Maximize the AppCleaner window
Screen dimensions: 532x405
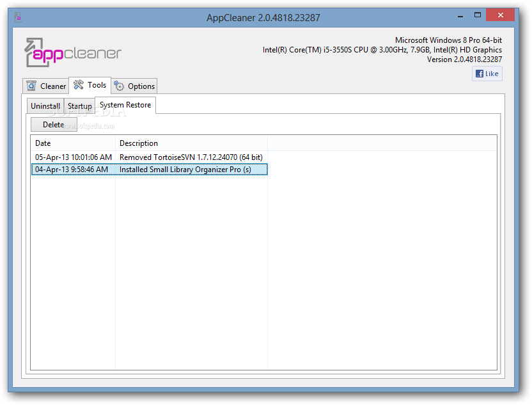tap(478, 15)
